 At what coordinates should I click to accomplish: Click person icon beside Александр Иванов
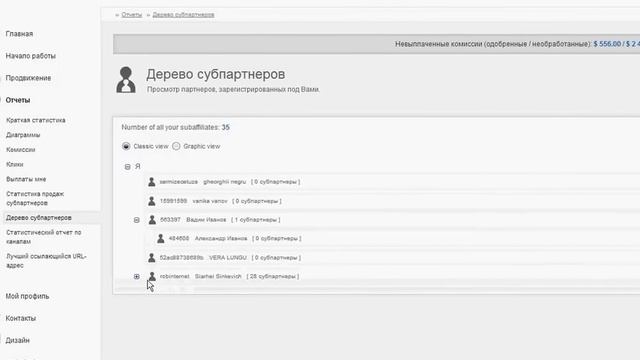coord(160,238)
